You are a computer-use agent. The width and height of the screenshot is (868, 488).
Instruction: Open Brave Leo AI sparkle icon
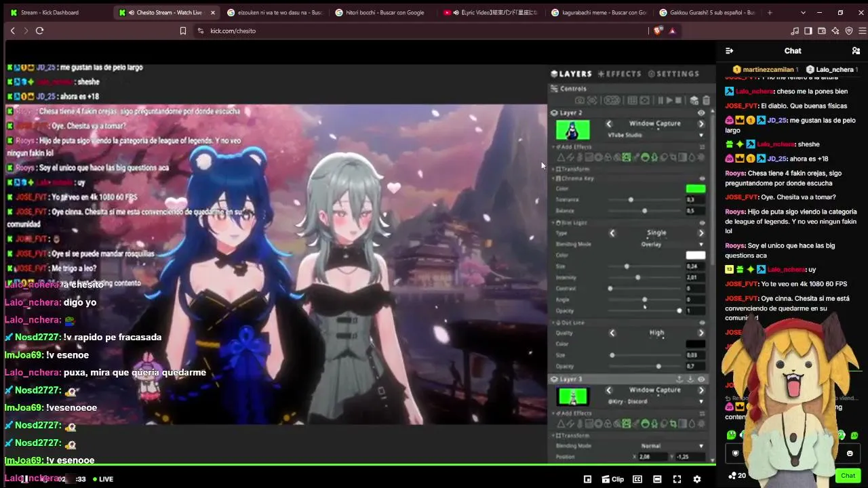point(835,30)
